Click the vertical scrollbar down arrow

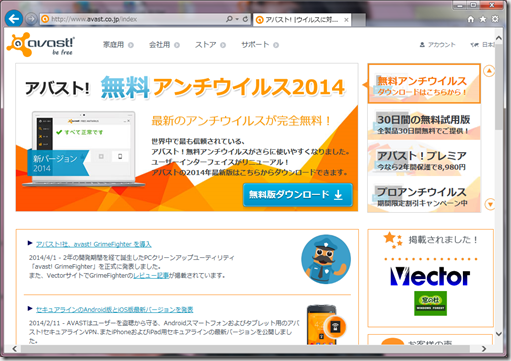pos(499,334)
